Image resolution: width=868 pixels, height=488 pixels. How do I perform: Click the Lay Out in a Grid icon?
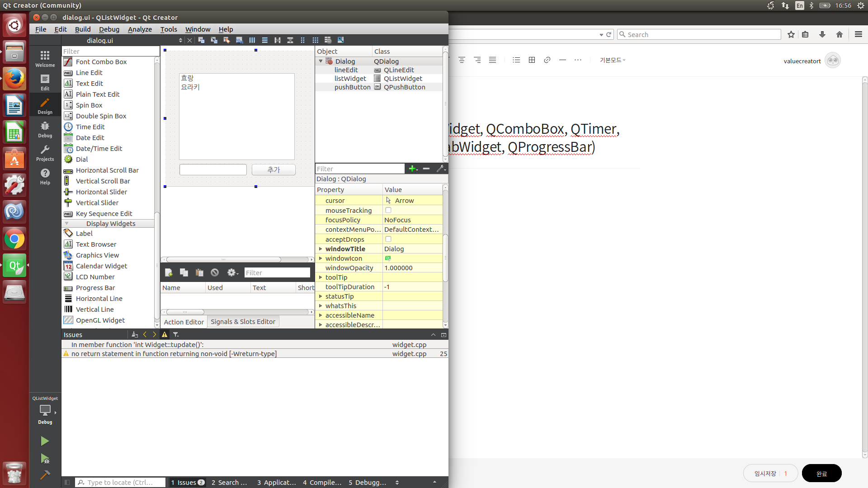tap(315, 40)
